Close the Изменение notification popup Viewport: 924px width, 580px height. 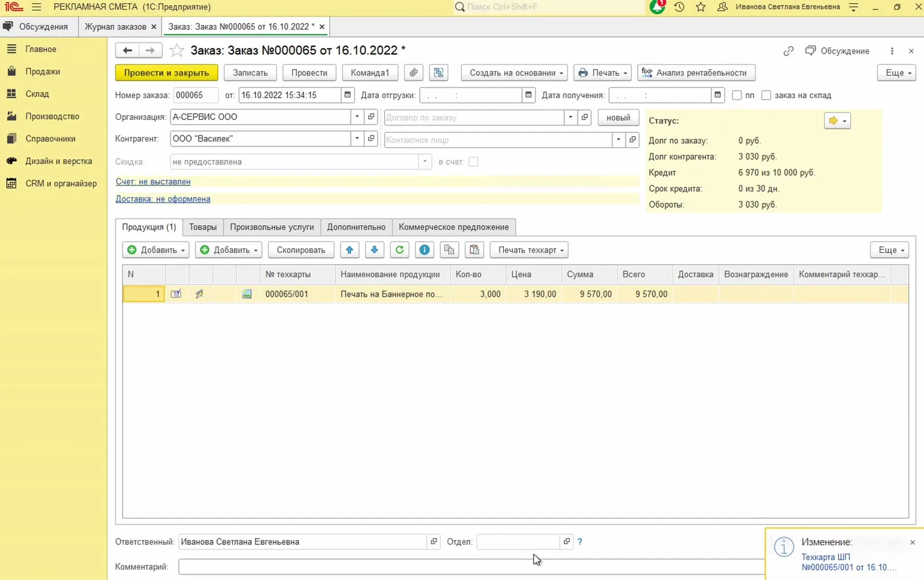point(912,542)
